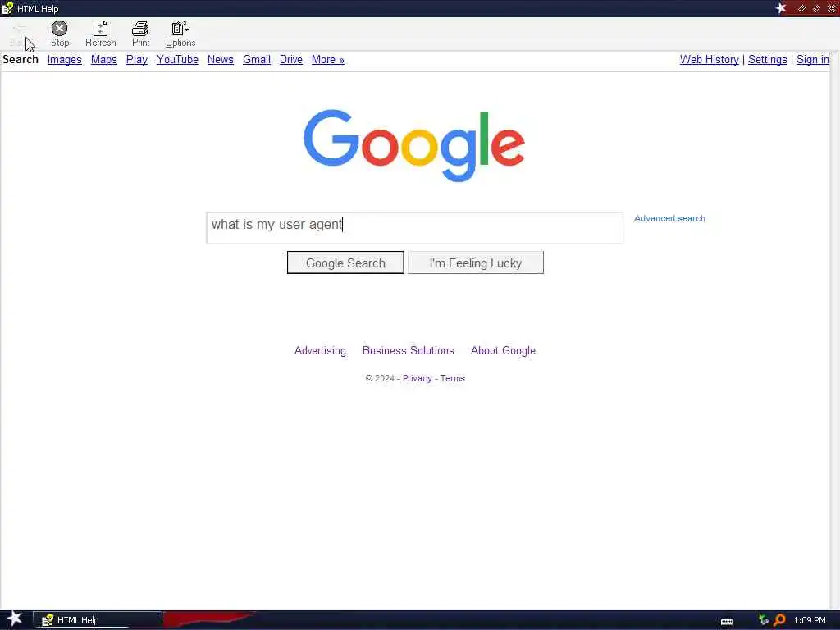Click the green network tray icon

764,620
